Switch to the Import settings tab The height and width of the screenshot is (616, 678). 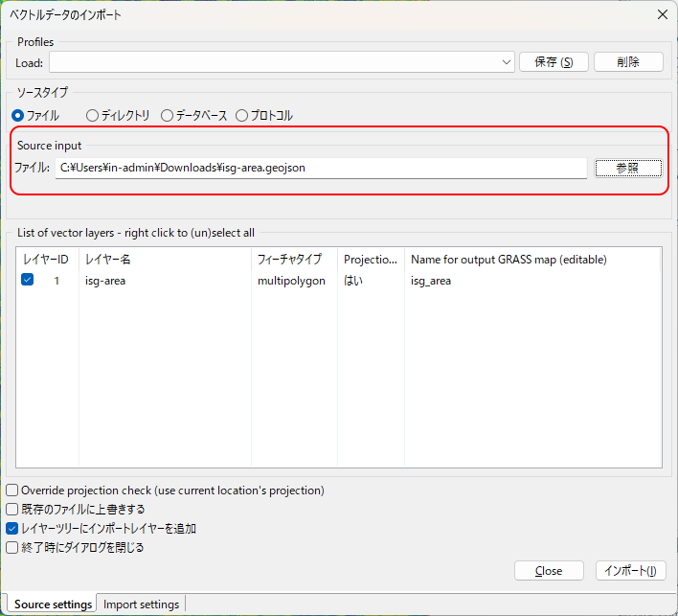tap(141, 604)
